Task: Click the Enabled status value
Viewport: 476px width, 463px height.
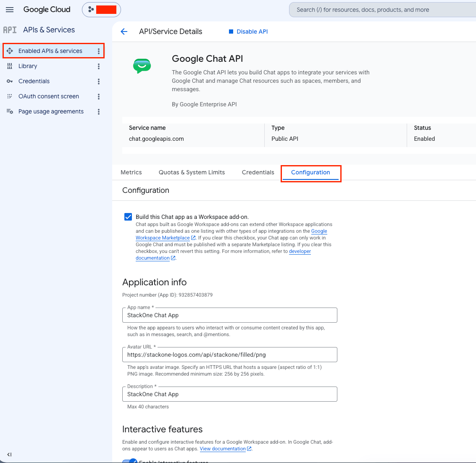Action: point(424,139)
